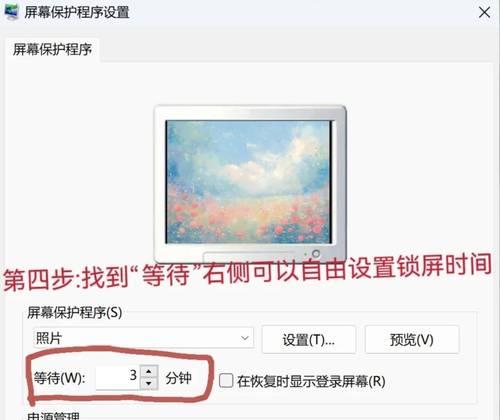Enable 在恢复时显示登录屏幕(R) checkbox
This screenshot has height=420, width=500.
[x=226, y=380]
